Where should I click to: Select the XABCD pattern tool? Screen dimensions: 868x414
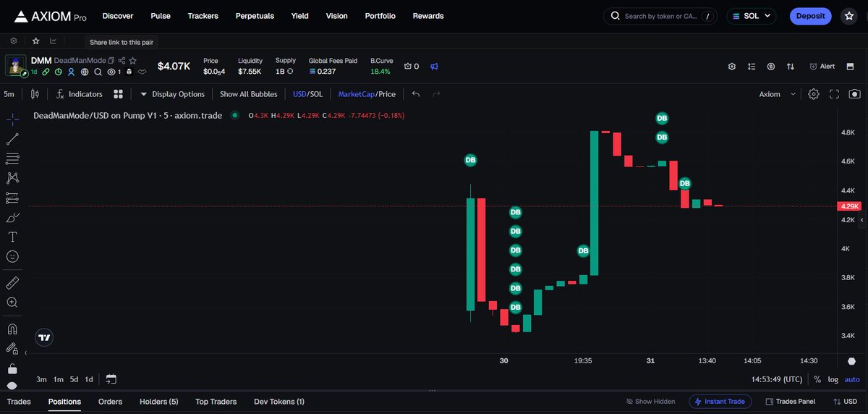click(12, 178)
